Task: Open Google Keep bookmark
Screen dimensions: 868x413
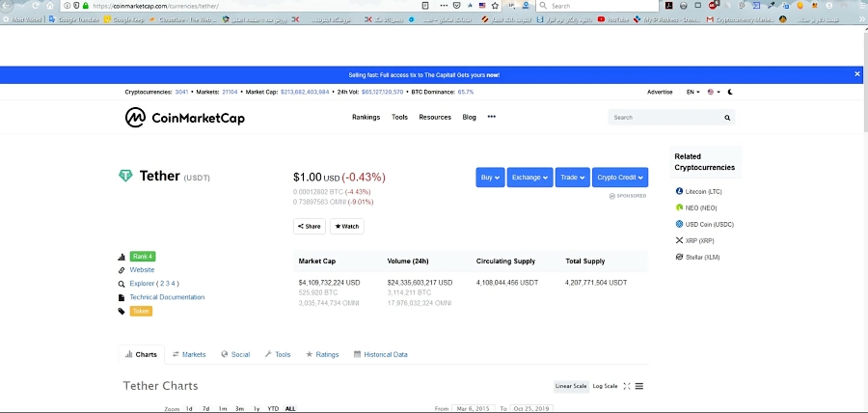Action: tap(124, 19)
